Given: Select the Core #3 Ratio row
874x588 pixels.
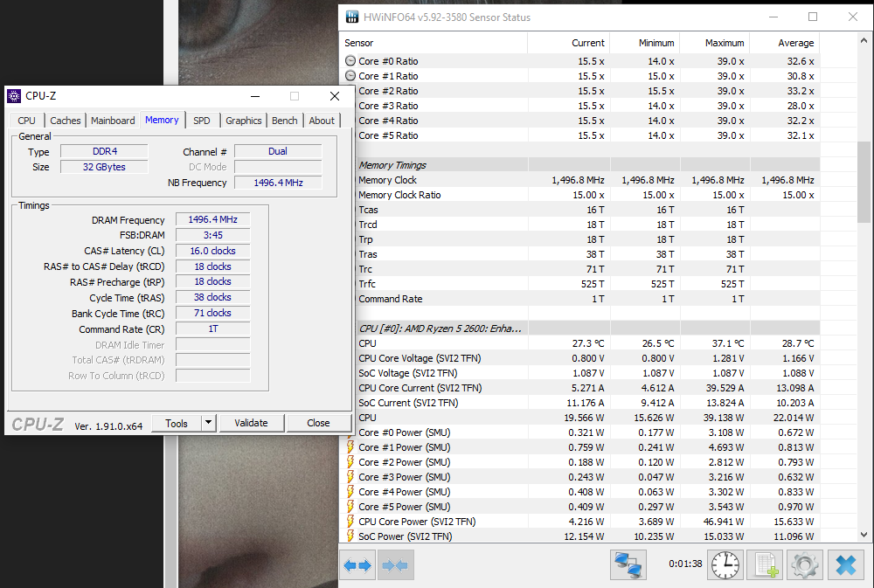Looking at the screenshot, I should pos(588,106).
